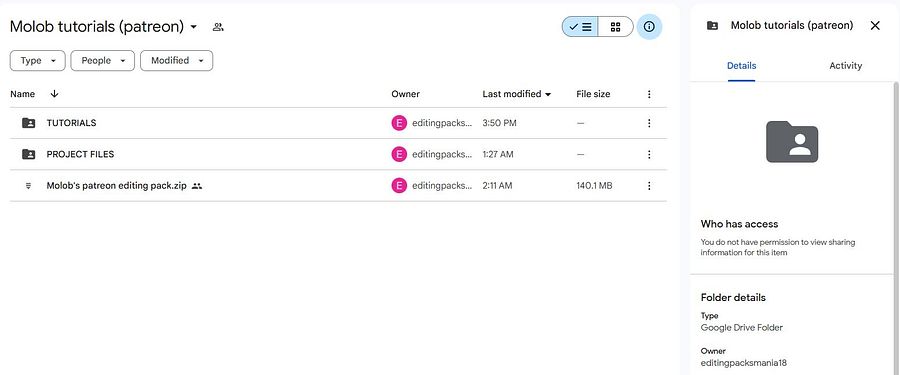Open more actions for TUTORIALS folder
The width and height of the screenshot is (900, 375).
[x=649, y=123]
